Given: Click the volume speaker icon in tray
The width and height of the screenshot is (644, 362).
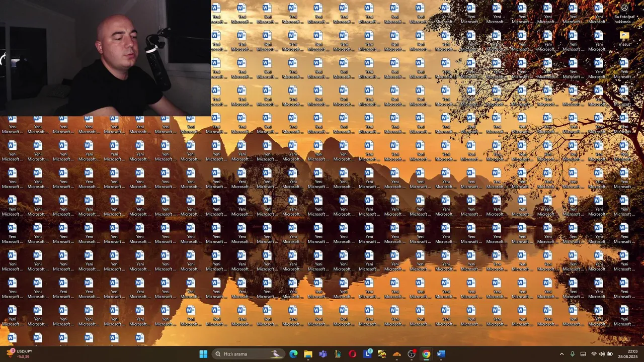Looking at the screenshot, I should click(x=602, y=354).
